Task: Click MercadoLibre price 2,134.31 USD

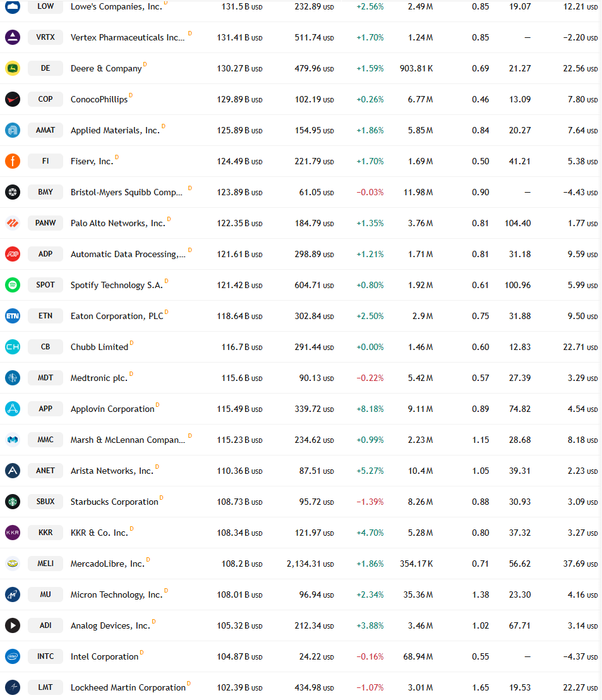Action: 310,564
